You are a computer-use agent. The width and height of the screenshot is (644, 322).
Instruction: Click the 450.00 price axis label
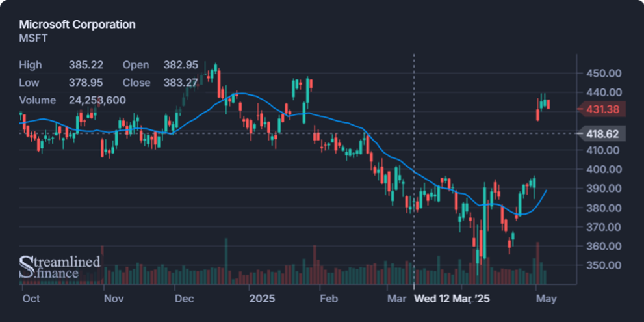[x=603, y=74]
